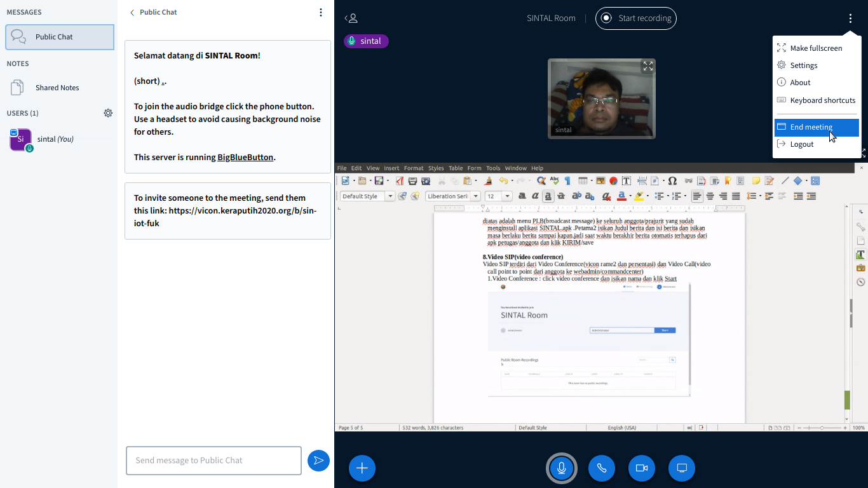
Task: Open manage users gear icon
Action: [x=108, y=113]
